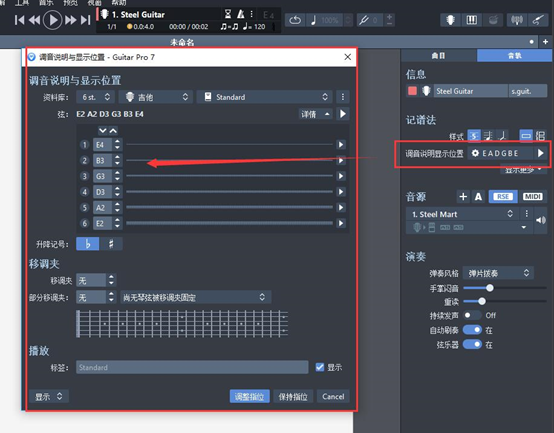Jump to the first bar in transport
The height and width of the screenshot is (433, 554).
tap(19, 20)
